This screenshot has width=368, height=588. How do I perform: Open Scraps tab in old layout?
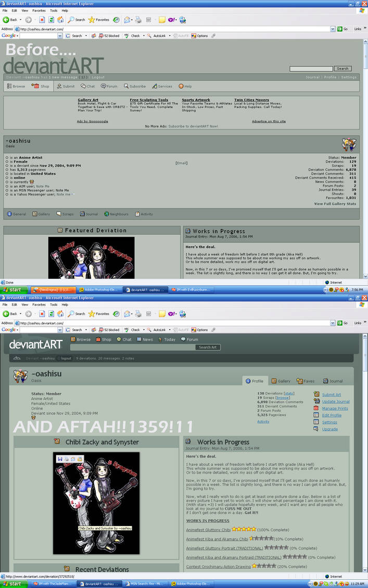pyautogui.click(x=65, y=214)
